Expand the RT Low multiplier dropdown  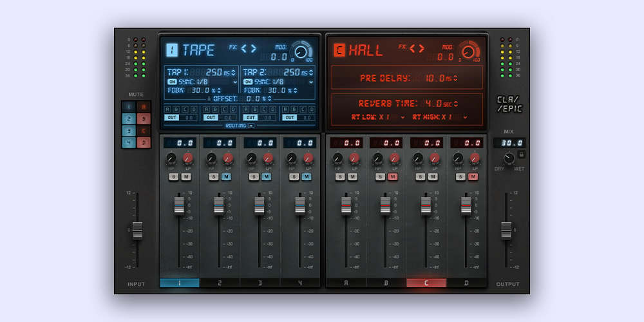click(402, 117)
